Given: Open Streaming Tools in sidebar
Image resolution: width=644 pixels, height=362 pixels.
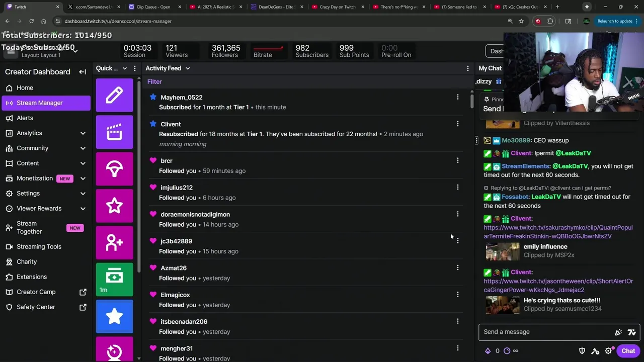Looking at the screenshot, I should tap(46, 246).
